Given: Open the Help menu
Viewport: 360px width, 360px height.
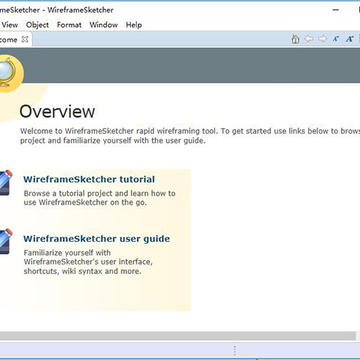Looking at the screenshot, I should (x=134, y=25).
